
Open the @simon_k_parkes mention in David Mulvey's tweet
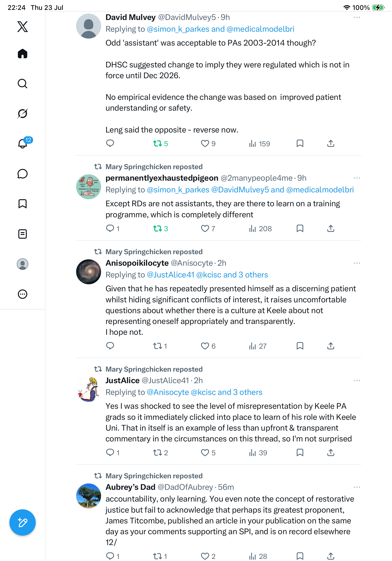[x=178, y=29]
